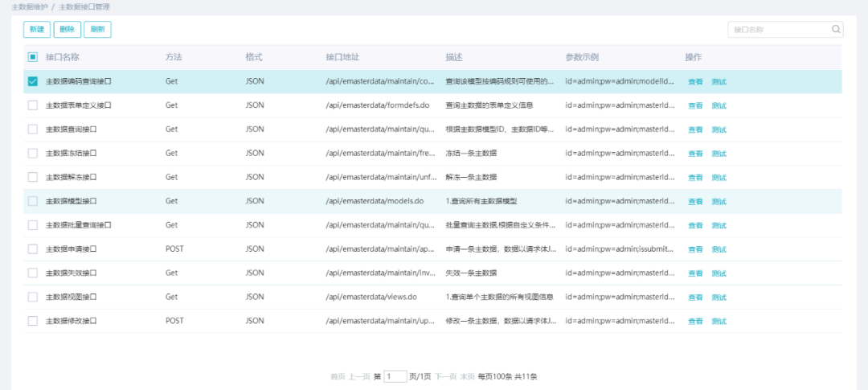Run 测试 on 主数据修改接口 row
Screen dimensions: 868x390
pyautogui.click(x=719, y=321)
